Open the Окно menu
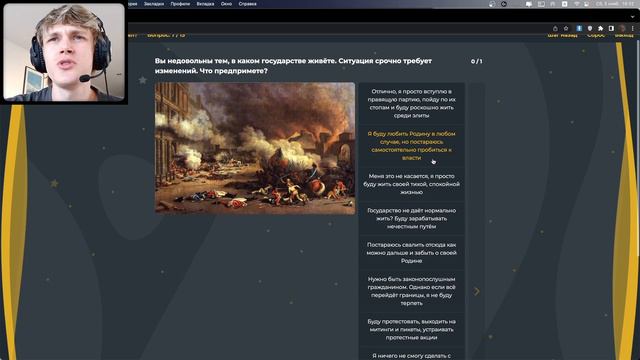Viewport: 640px width, 360px height. (x=226, y=4)
